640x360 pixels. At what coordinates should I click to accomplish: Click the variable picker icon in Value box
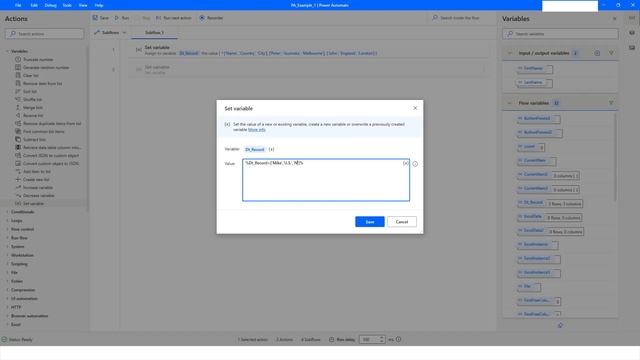pos(405,163)
